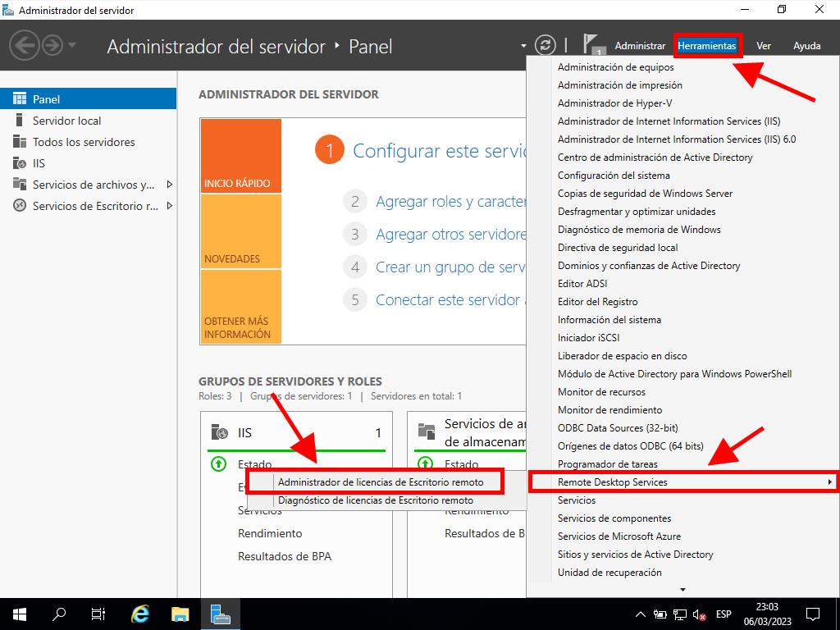Open Unidad de recuperación
This screenshot has width=840, height=630.
(x=609, y=573)
